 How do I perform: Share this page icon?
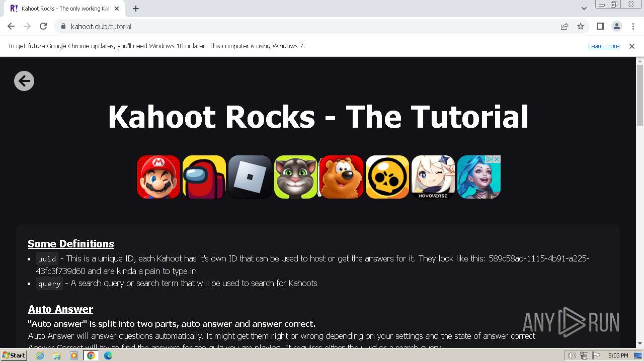tap(565, 26)
